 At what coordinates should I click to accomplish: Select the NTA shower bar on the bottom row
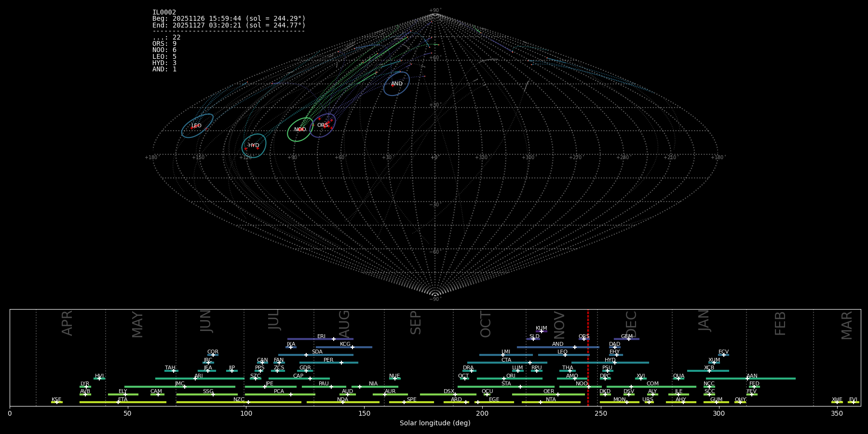(551, 402)
